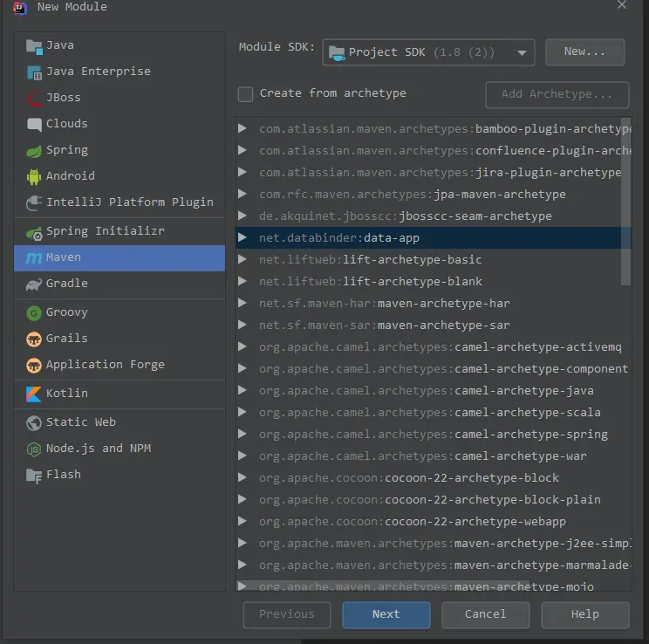Select the Android robot icon

tap(34, 177)
